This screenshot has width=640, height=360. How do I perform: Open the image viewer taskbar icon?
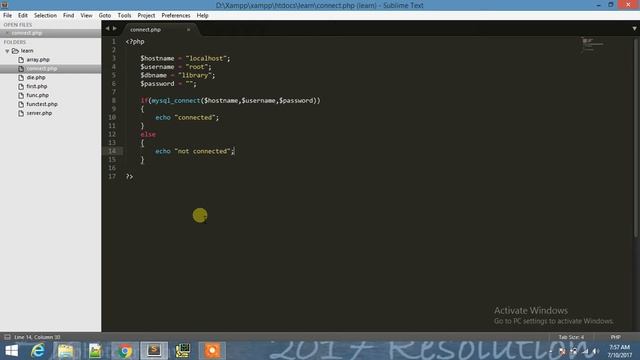pyautogui.click(x=95, y=351)
